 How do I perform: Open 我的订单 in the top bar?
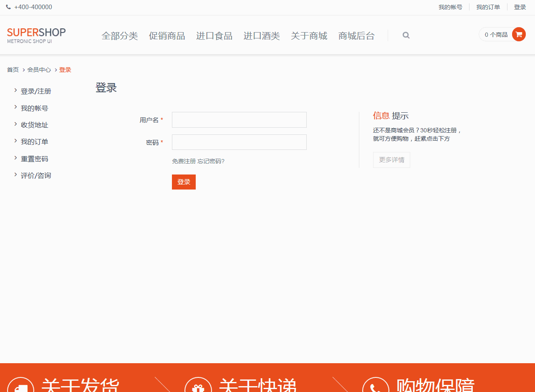(x=488, y=7)
